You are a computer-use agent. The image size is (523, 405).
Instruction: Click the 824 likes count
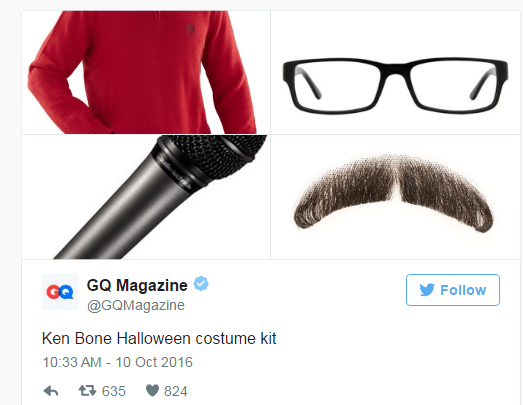coord(176,391)
